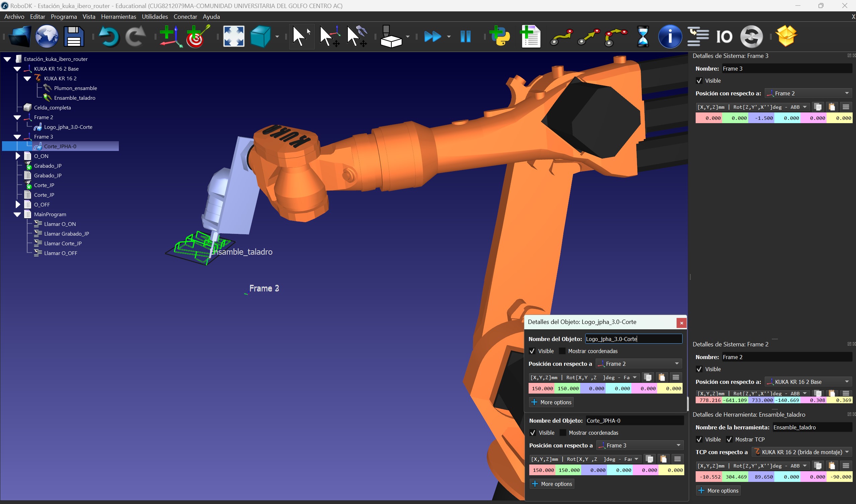The height and width of the screenshot is (504, 856).
Task: Click the IO instruction icon
Action: [724, 36]
